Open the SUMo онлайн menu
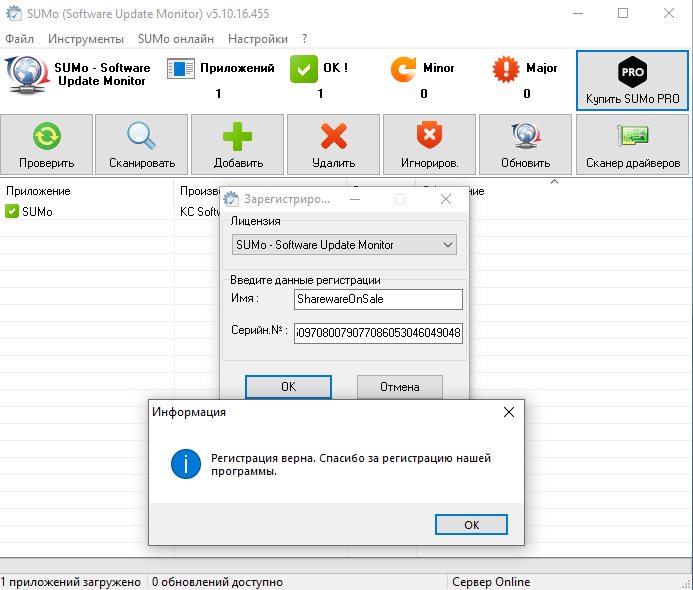 click(x=176, y=39)
